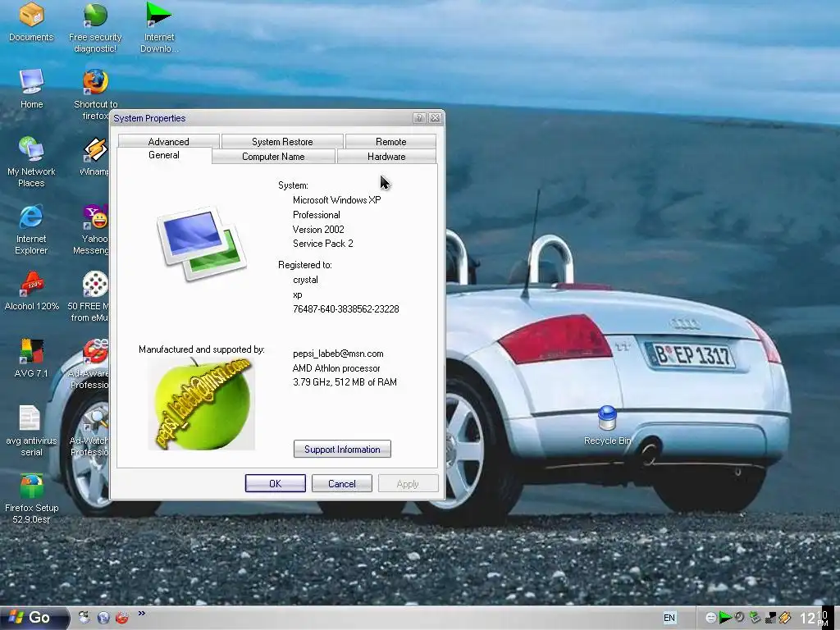Click green arrow tray icon
This screenshot has height=630, width=840.
pos(725,618)
